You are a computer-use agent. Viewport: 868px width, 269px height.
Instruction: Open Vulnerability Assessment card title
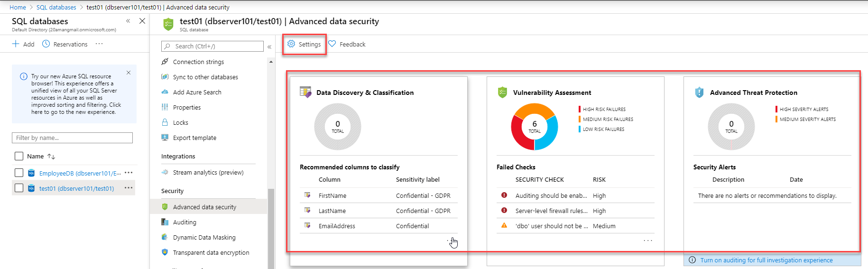pyautogui.click(x=552, y=93)
